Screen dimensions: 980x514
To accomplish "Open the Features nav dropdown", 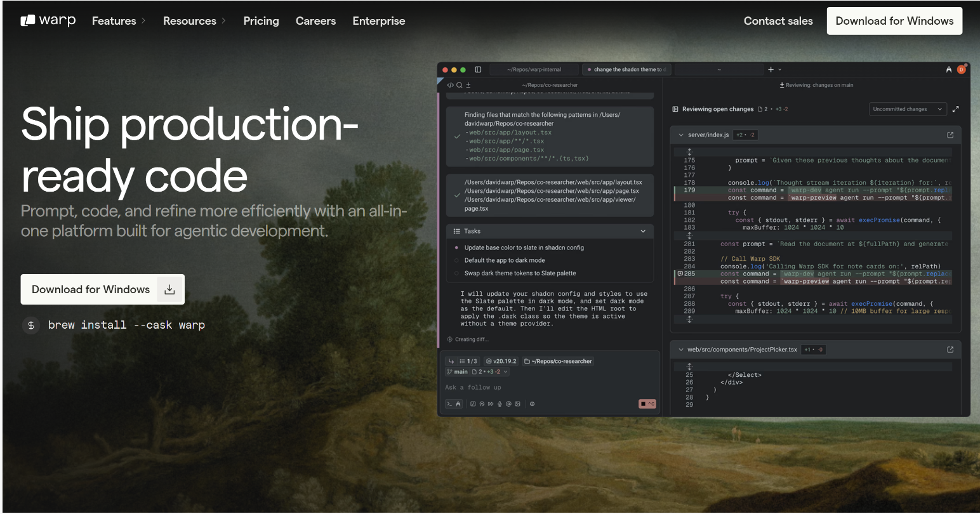I will pos(119,20).
